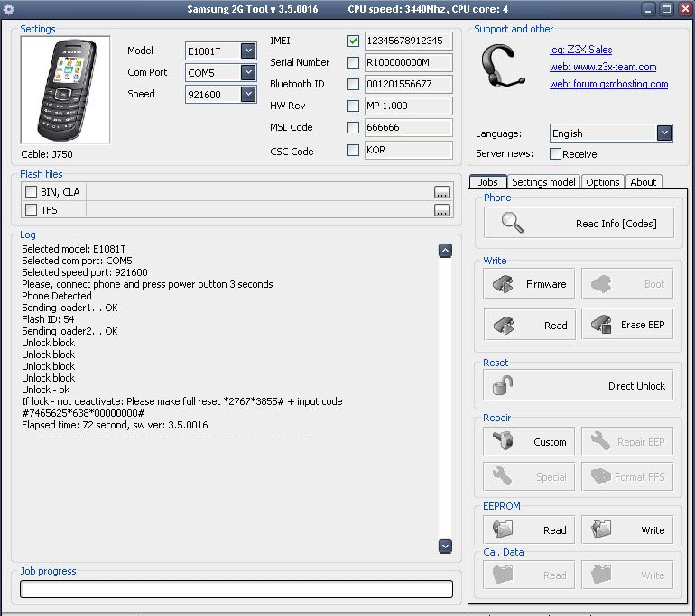This screenshot has width=695, height=616.
Task: Click the Job progress bar
Action: [236, 589]
